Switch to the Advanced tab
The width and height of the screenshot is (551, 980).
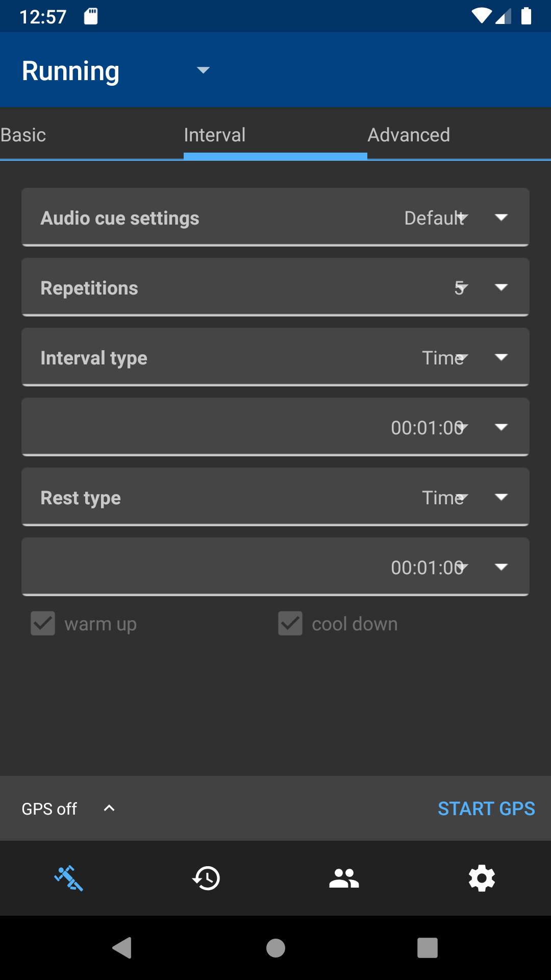[409, 135]
